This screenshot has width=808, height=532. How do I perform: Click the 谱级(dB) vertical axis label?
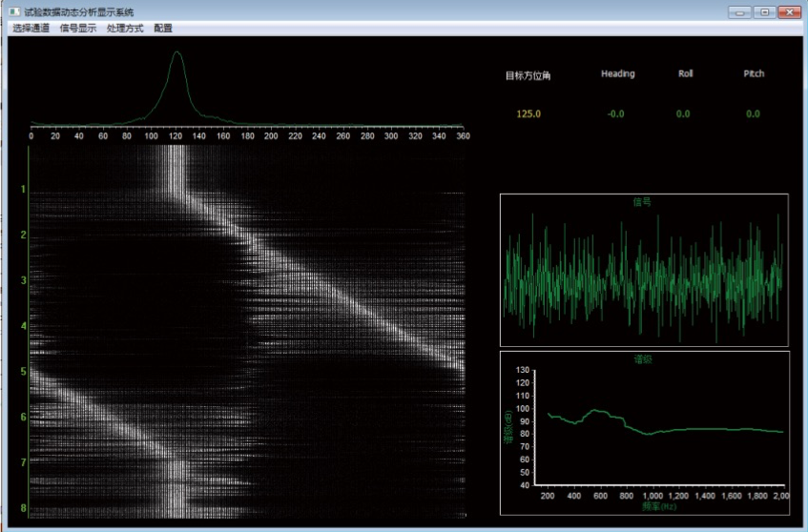click(508, 427)
